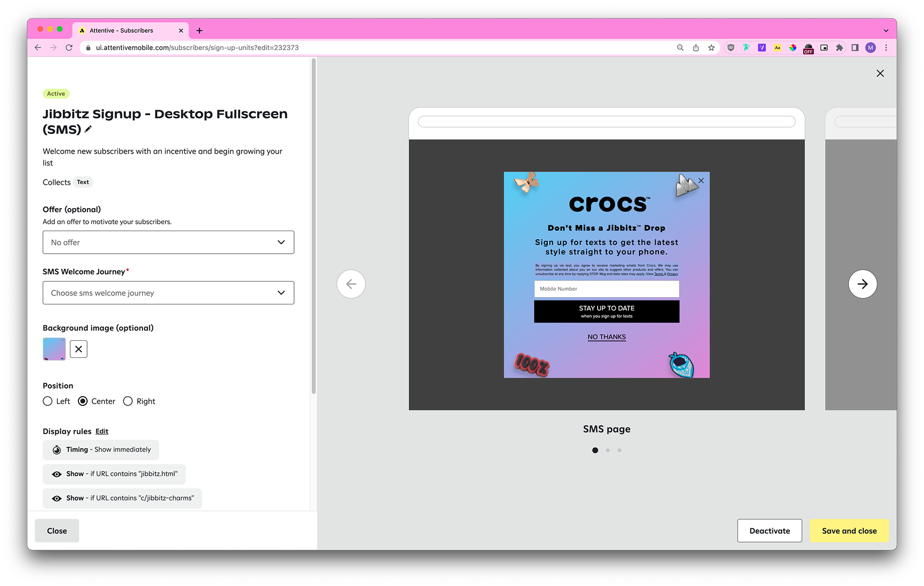Click the pencil icon to edit the title
Screen dimensions: 924x586
(x=88, y=129)
